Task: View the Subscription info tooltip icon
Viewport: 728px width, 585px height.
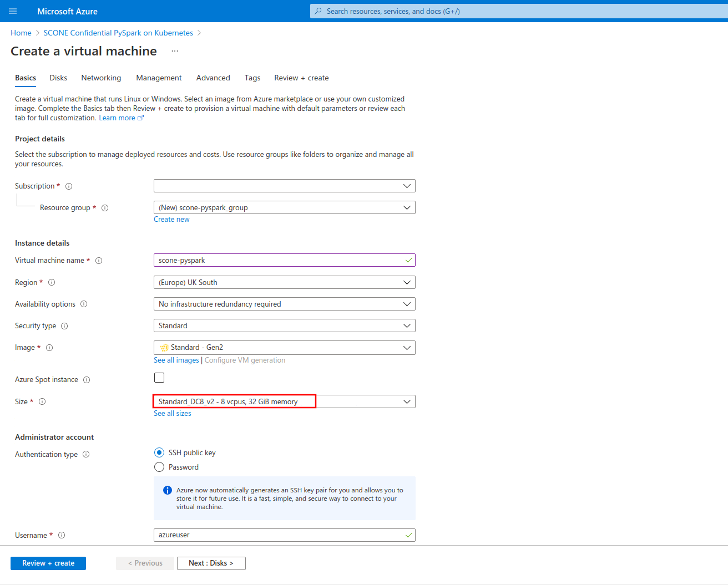Action: coord(68,186)
